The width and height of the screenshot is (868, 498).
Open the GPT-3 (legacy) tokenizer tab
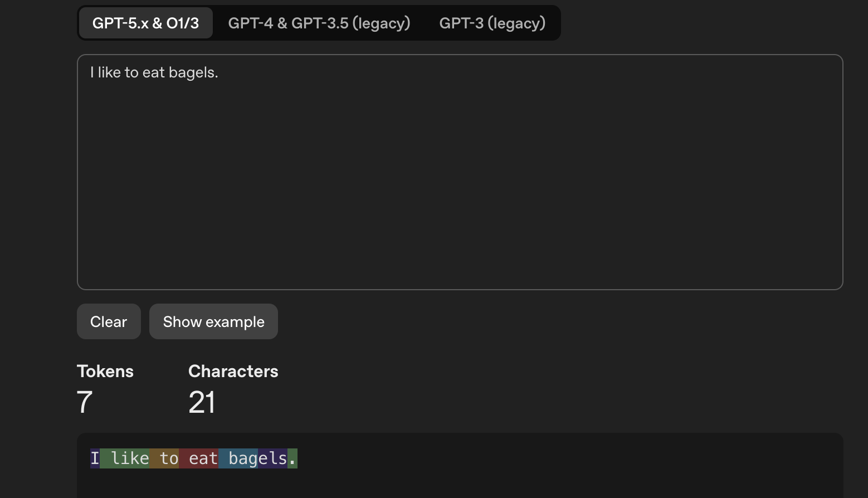pyautogui.click(x=492, y=23)
